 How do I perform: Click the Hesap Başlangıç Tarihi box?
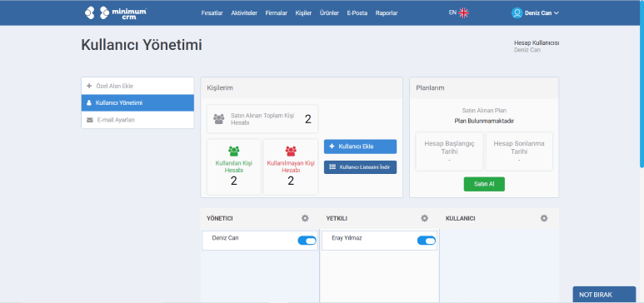[449, 151]
